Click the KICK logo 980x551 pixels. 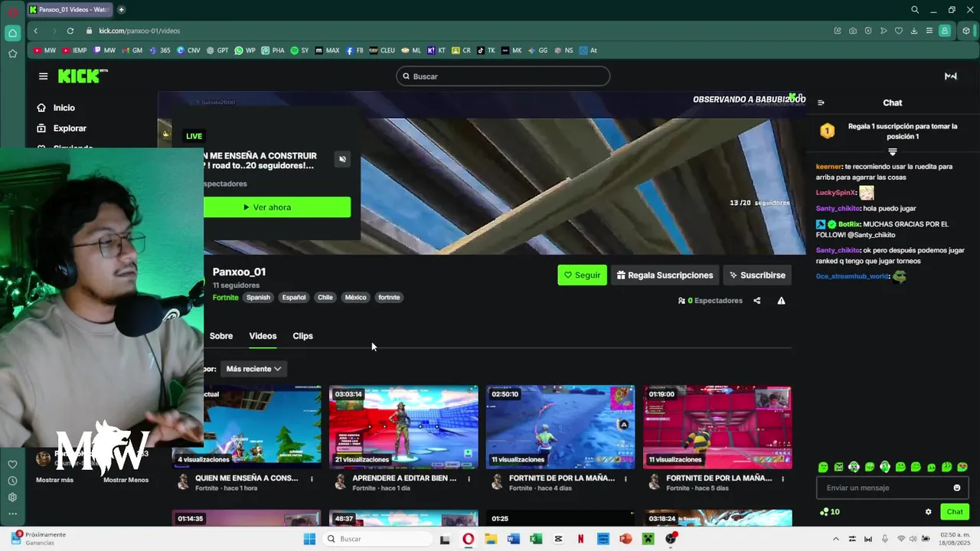[x=83, y=76]
